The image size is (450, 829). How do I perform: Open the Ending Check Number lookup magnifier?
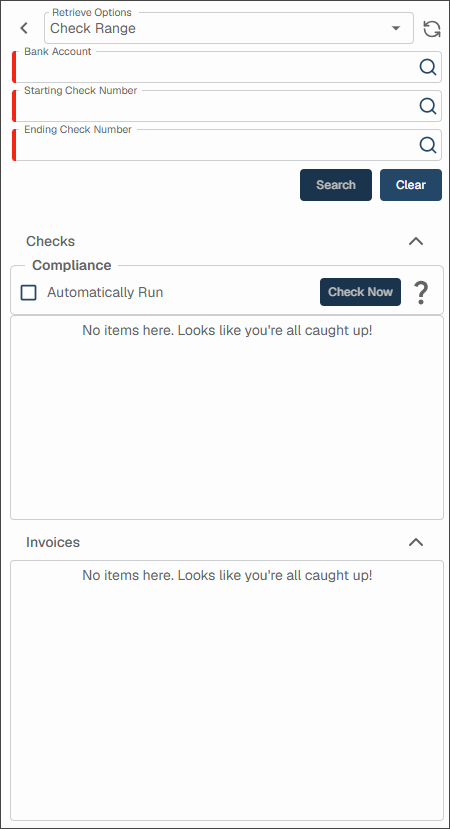pyautogui.click(x=428, y=145)
